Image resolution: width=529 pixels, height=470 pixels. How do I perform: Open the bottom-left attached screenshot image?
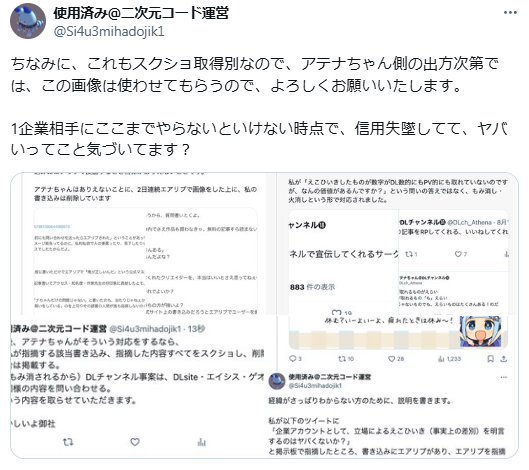[143, 387]
